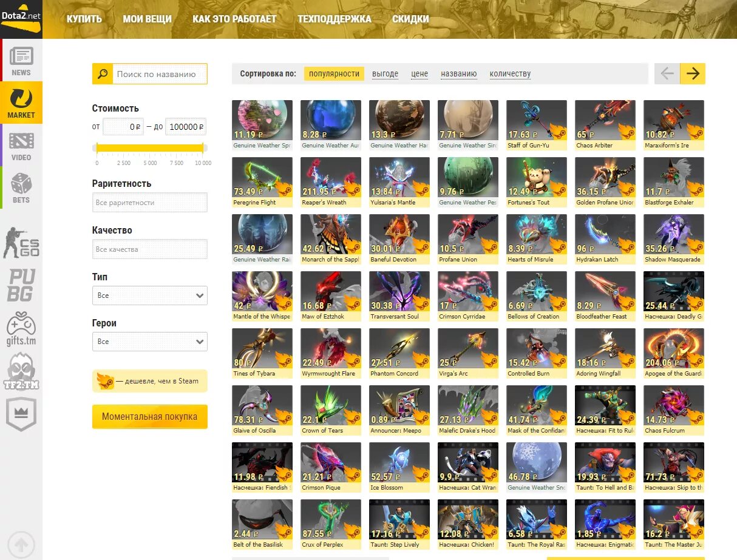Screen dimensions: 737x560
Task: Click the cheaper-than-Steam flame icon in legend
Action: 105,381
